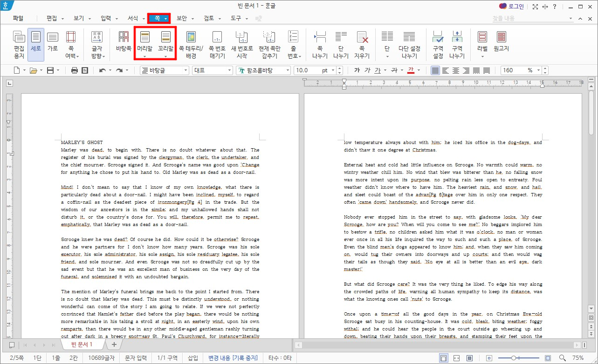Apply justified paragraph alignment
The image size is (598, 364).
435,70
